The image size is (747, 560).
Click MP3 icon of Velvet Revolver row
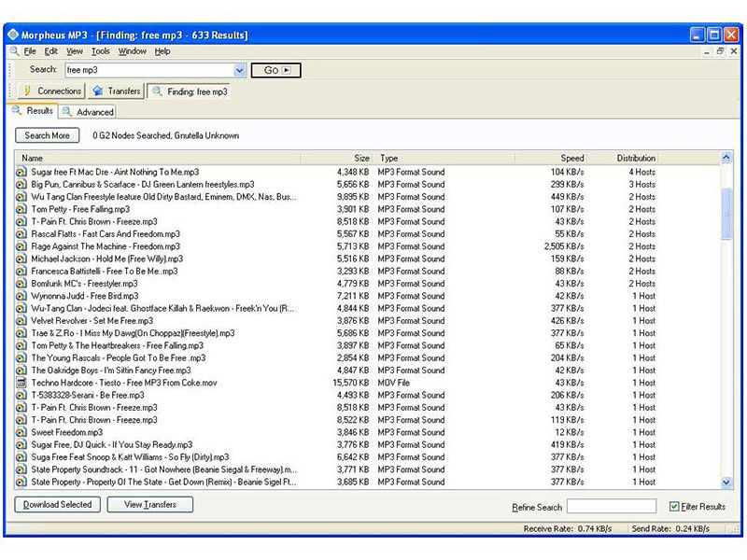click(21, 320)
